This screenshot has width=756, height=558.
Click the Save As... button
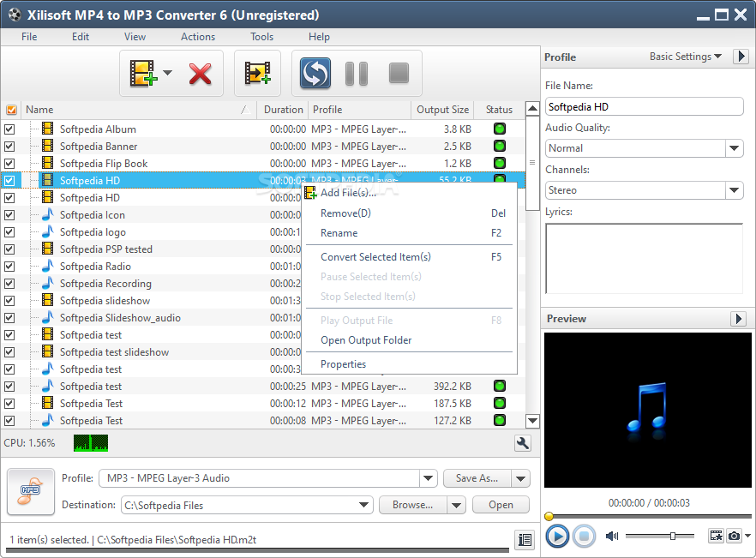click(477, 478)
